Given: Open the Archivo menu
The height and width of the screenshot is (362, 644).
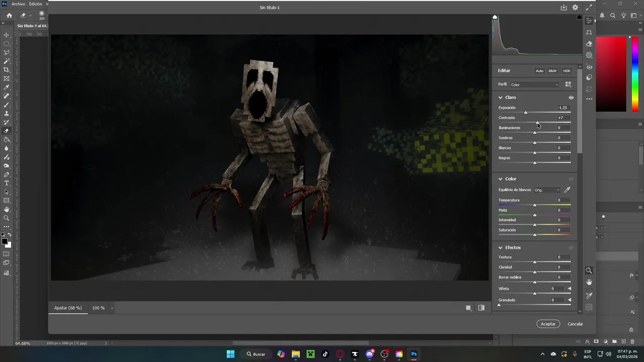Looking at the screenshot, I should point(18,4).
